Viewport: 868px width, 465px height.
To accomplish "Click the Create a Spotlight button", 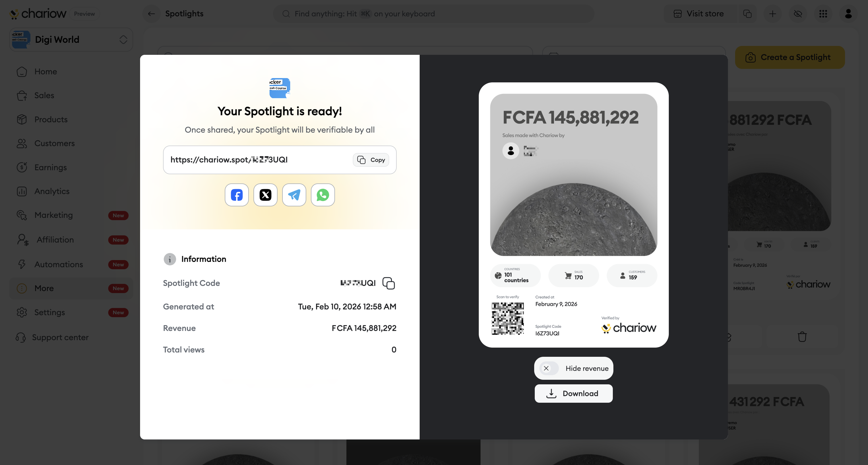I will click(790, 57).
